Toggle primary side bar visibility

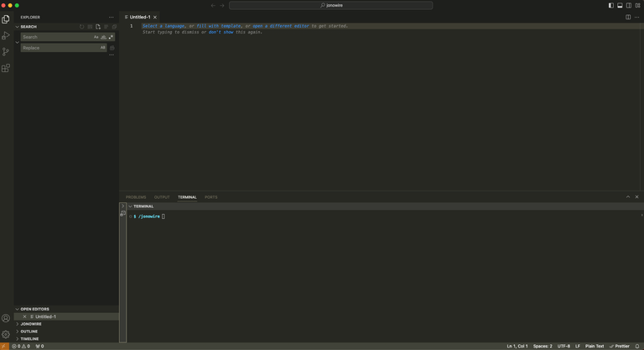[x=611, y=5]
